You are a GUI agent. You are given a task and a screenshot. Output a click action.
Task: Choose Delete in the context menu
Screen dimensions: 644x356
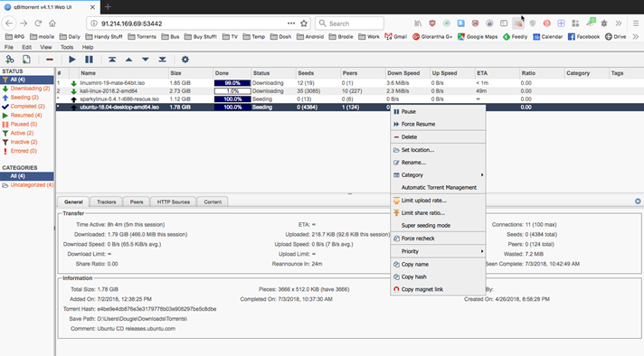click(x=438, y=137)
